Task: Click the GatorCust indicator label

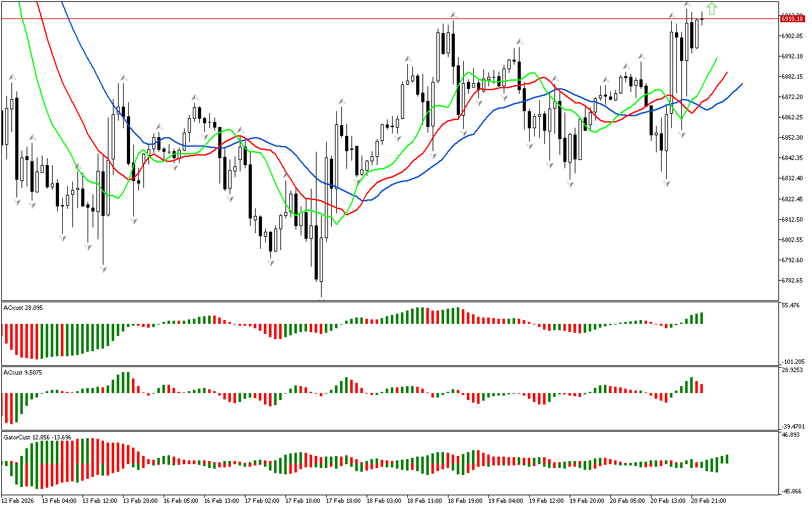Action: point(37,438)
